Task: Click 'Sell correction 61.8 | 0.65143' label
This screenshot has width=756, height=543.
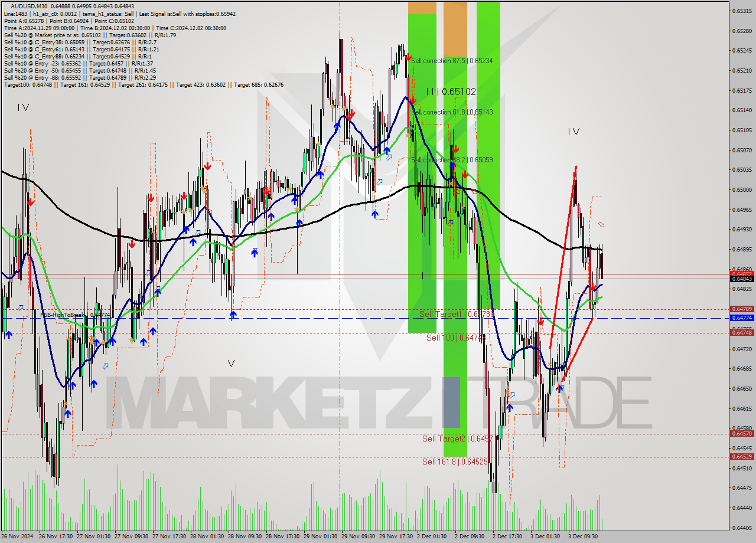Action: click(x=452, y=112)
